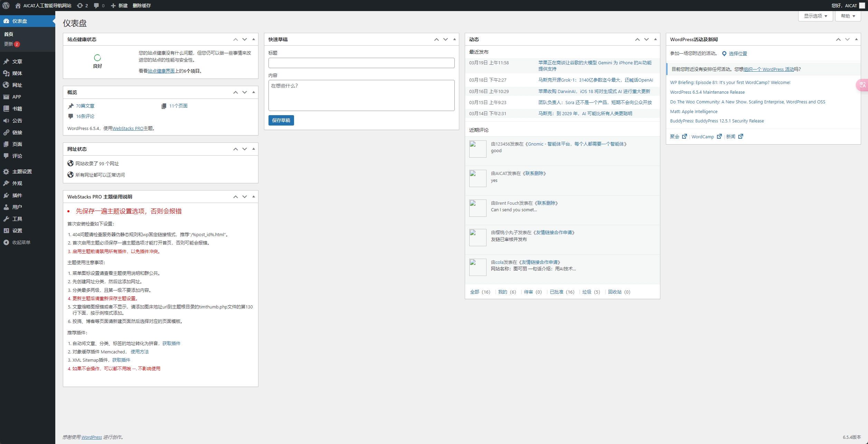Click the 收起菜单 collapse arrow icon

point(6,242)
